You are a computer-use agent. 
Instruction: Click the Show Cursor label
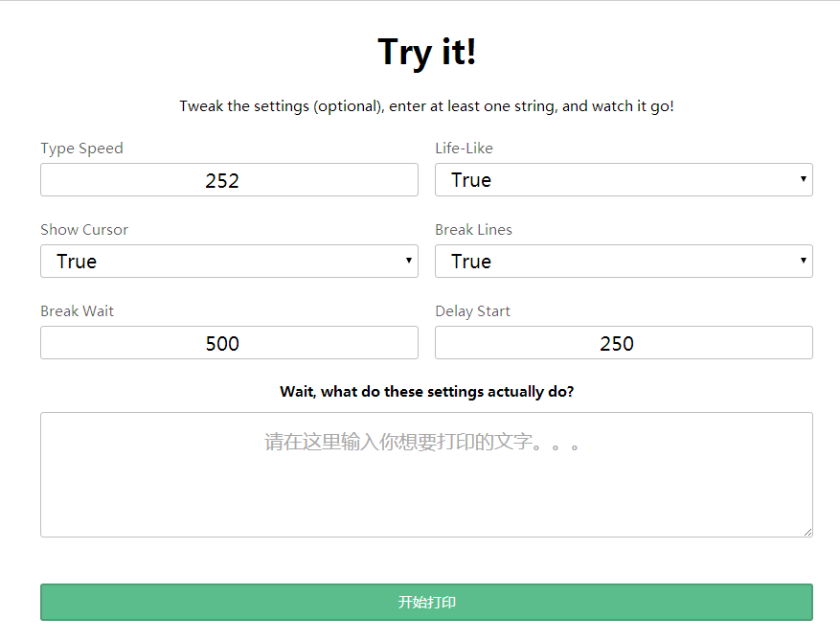(84, 230)
